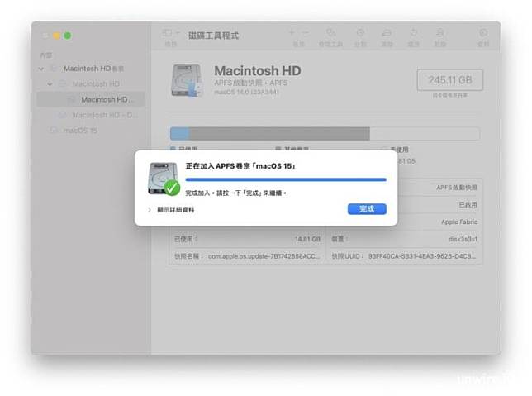Image resolution: width=532 pixels, height=396 pixels.
Task: Click the large Macintosh HD drive image
Action: point(188,80)
